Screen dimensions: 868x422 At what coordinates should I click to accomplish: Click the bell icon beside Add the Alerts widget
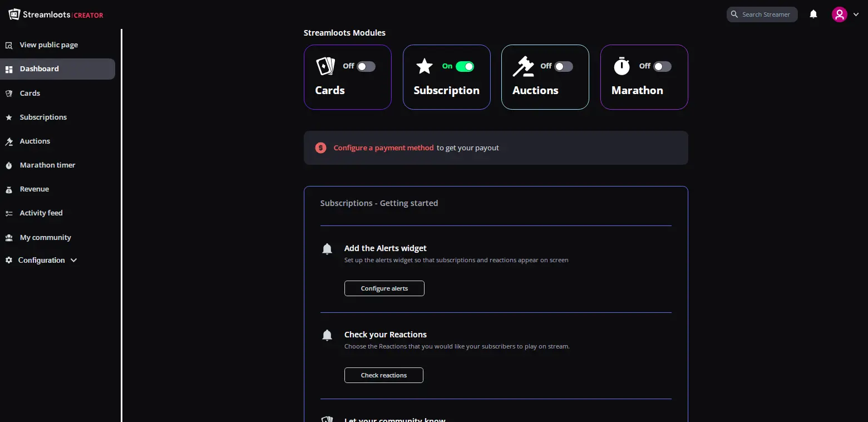click(x=327, y=249)
